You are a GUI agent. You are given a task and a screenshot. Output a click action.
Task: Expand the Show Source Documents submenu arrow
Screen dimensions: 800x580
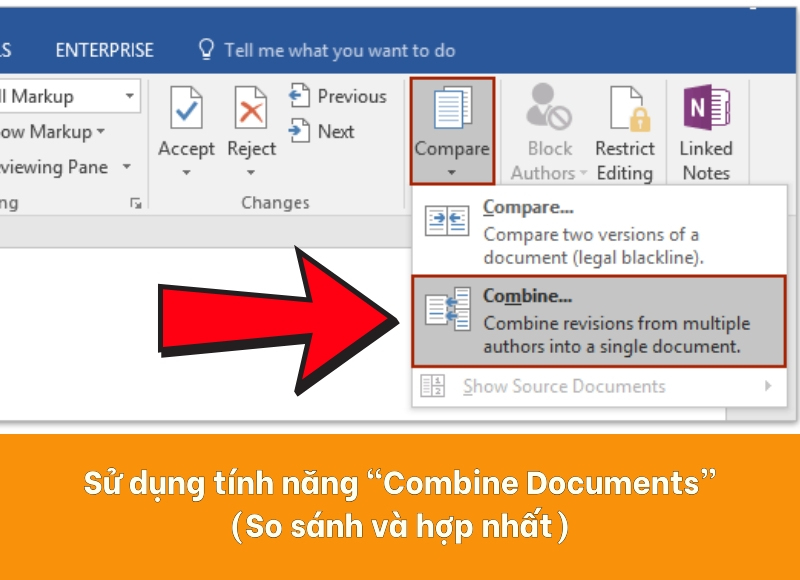(768, 386)
